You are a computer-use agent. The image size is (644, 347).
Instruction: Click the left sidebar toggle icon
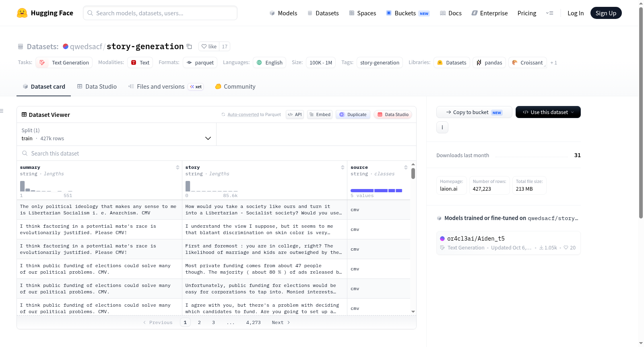coord(2,111)
